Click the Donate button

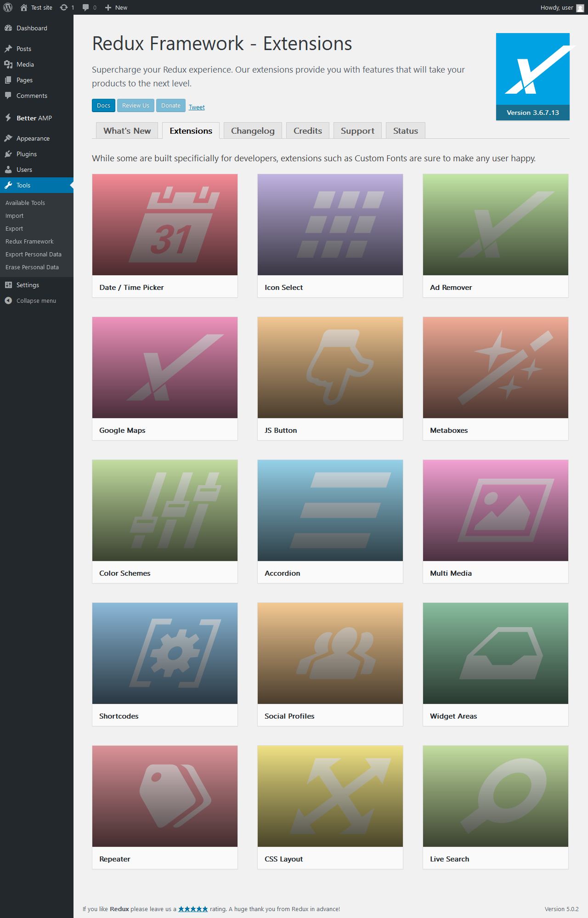coord(171,105)
